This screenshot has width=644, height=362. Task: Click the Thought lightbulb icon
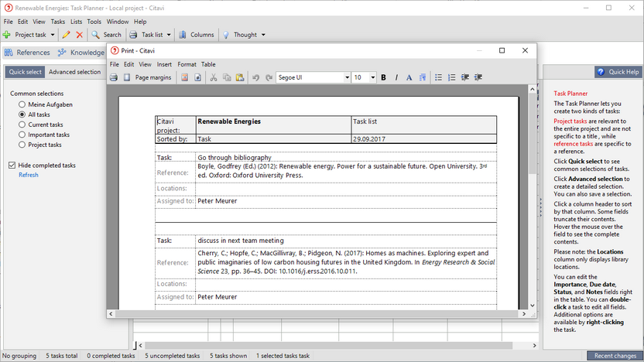click(x=226, y=35)
